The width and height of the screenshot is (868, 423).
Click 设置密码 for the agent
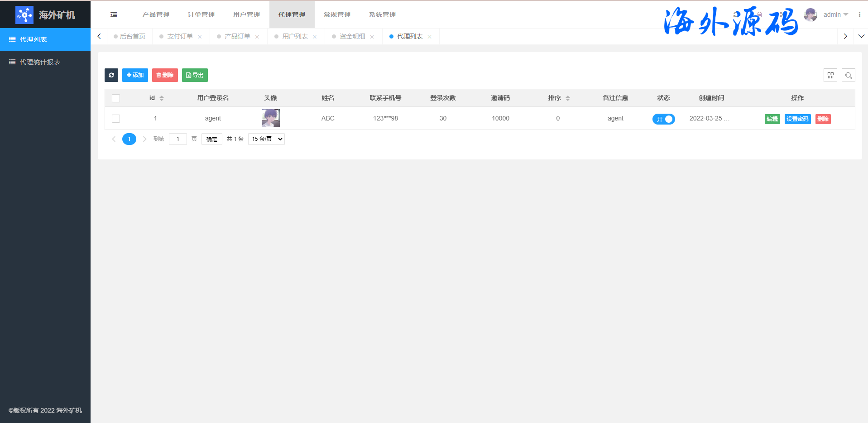[797, 119]
